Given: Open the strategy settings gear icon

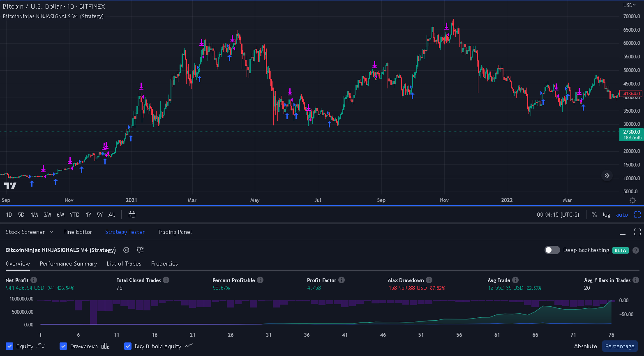Looking at the screenshot, I should click(126, 250).
